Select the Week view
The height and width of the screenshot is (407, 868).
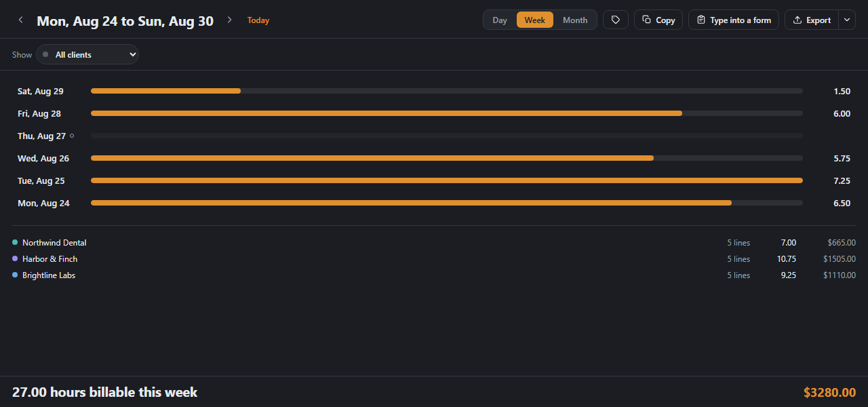[x=535, y=20]
